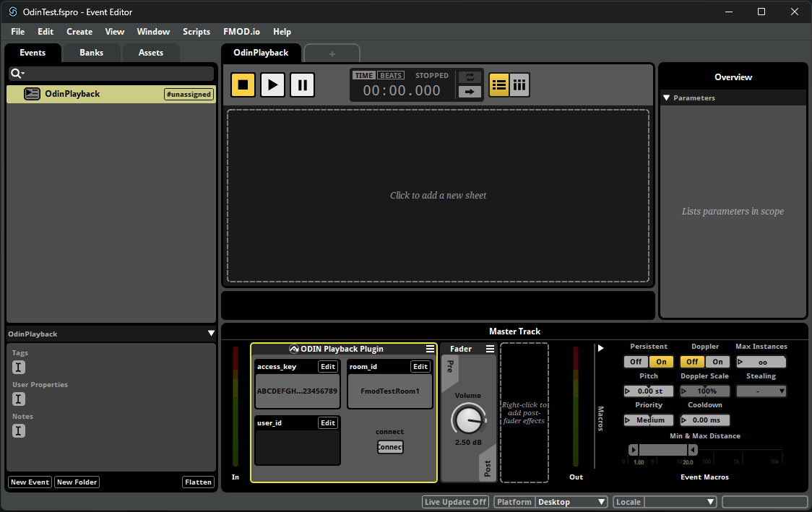Add user property with text icon
Image resolution: width=812 pixels, height=512 pixels.
click(x=19, y=399)
